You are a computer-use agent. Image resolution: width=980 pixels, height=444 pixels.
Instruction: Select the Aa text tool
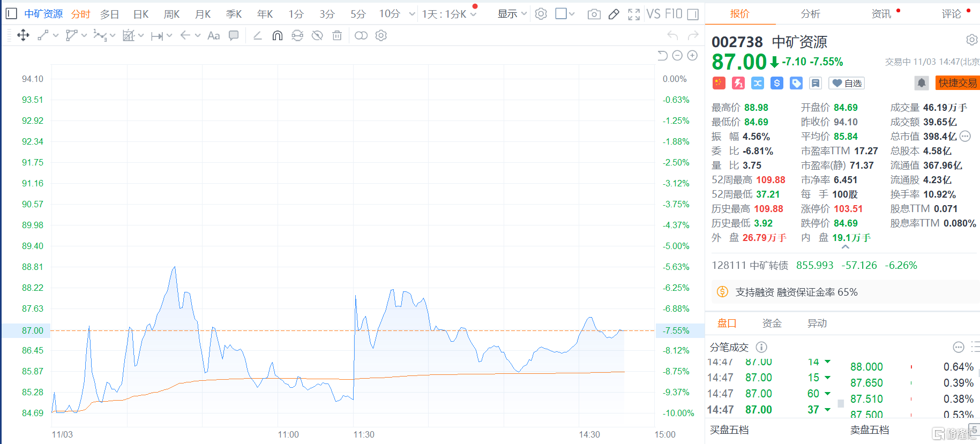pyautogui.click(x=214, y=36)
